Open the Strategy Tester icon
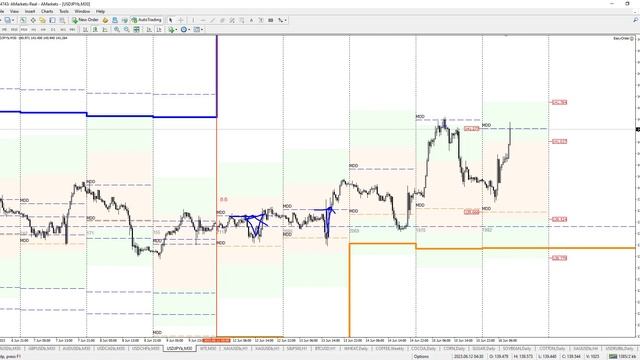This screenshot has width=640, height=360. click(x=62, y=20)
